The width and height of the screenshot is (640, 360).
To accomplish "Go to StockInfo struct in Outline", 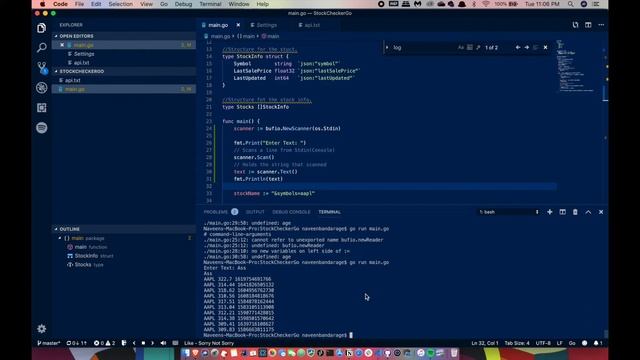I will point(124,256).
